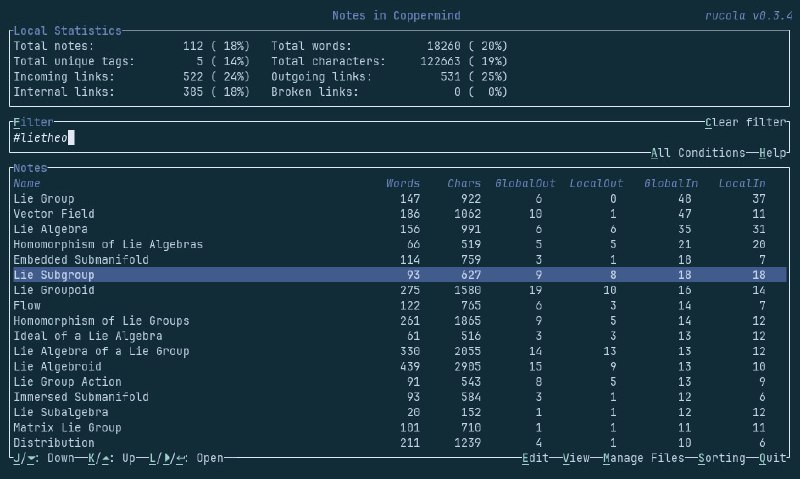Click the Incoming links value 522
Image resolution: width=800 pixels, height=479 pixels.
pos(193,77)
